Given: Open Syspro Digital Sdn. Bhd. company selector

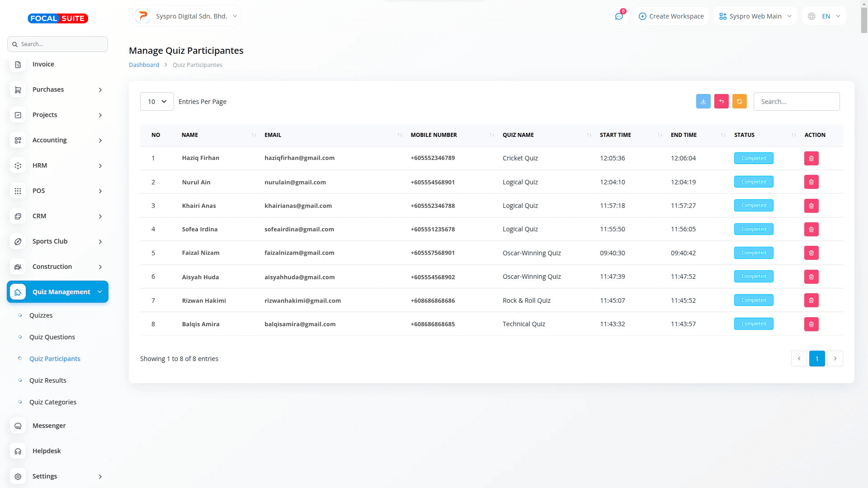Looking at the screenshot, I should [187, 16].
